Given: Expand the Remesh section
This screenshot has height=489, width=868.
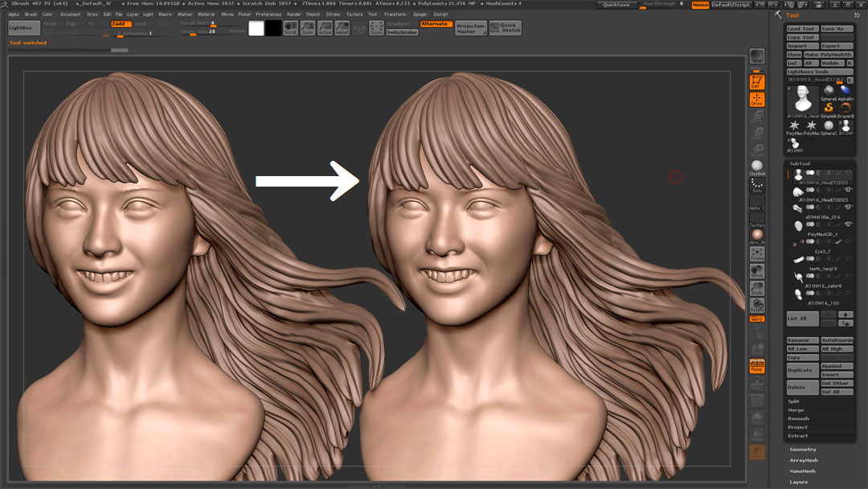Looking at the screenshot, I should [x=798, y=419].
